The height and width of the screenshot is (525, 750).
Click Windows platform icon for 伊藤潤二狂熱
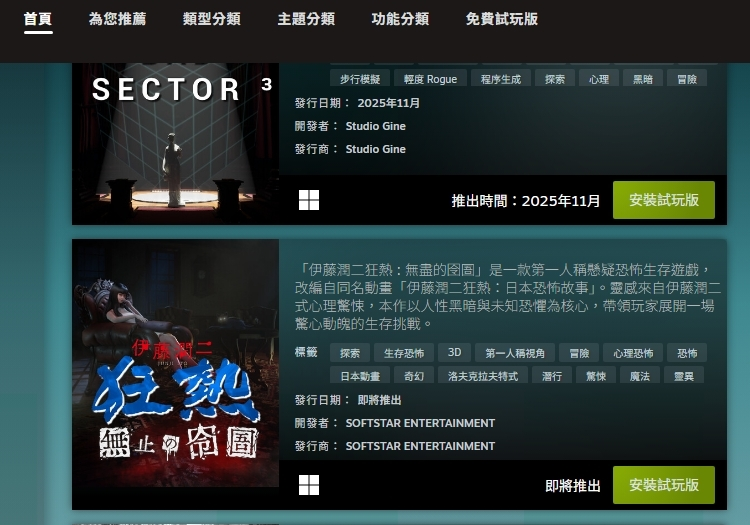[309, 485]
